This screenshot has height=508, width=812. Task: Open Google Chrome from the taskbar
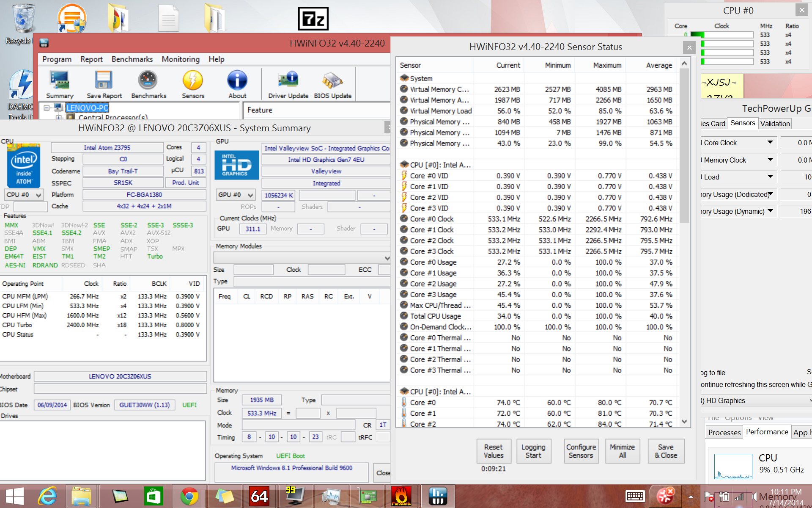click(189, 496)
